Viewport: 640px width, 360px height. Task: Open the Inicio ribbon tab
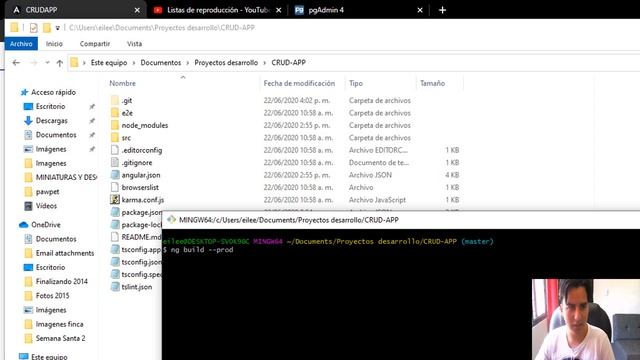coord(54,44)
